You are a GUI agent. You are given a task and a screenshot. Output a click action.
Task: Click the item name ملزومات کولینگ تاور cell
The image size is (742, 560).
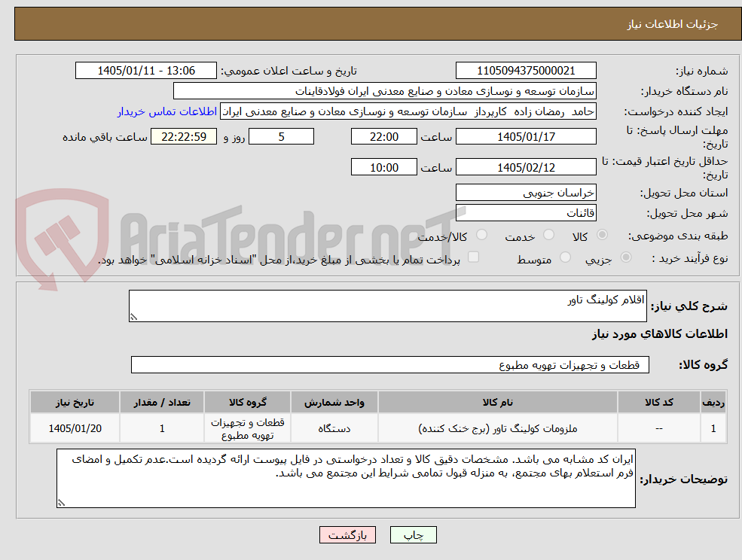(x=497, y=428)
